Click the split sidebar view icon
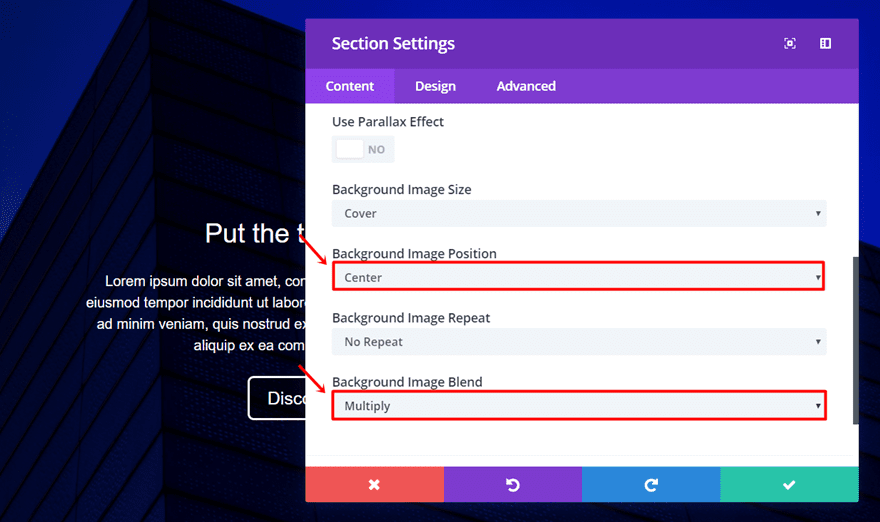 tap(825, 44)
